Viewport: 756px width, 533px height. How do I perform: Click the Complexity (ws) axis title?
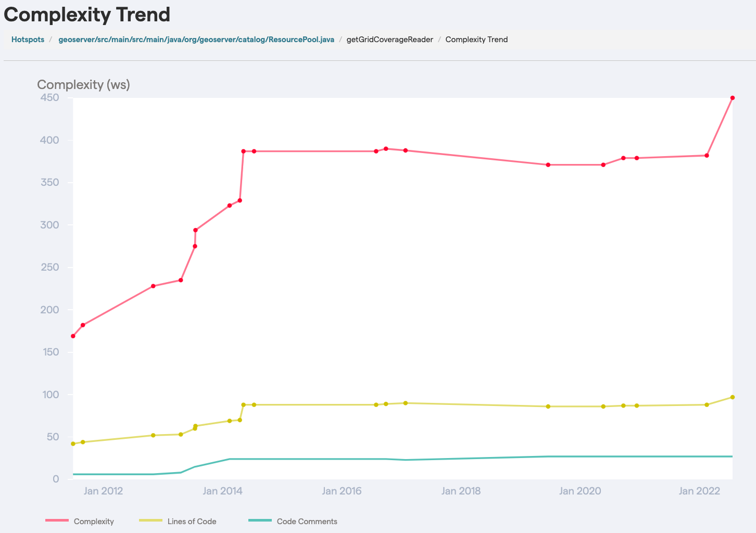[x=83, y=84]
